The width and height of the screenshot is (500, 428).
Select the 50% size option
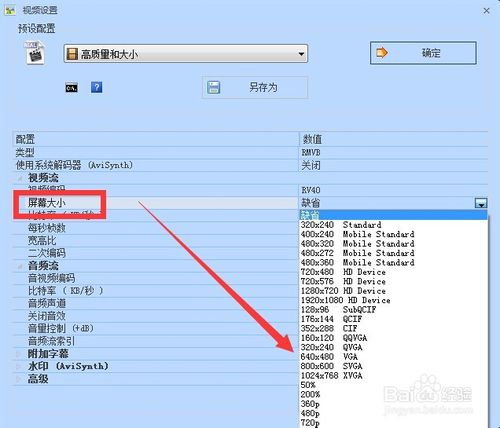[393, 385]
